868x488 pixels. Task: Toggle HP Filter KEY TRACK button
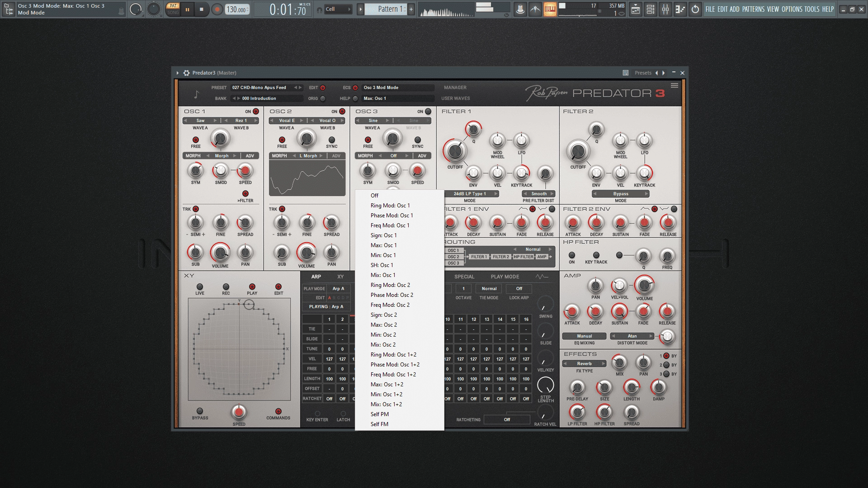point(596,255)
